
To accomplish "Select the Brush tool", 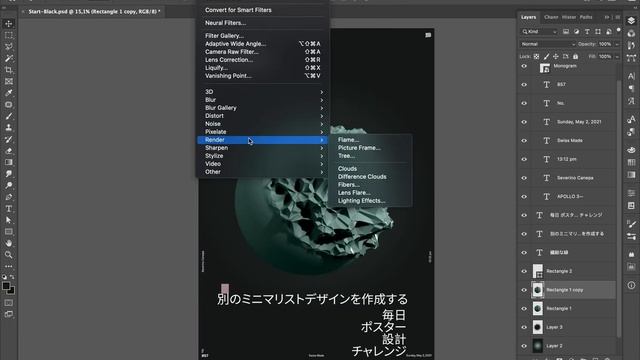I will click(x=9, y=116).
